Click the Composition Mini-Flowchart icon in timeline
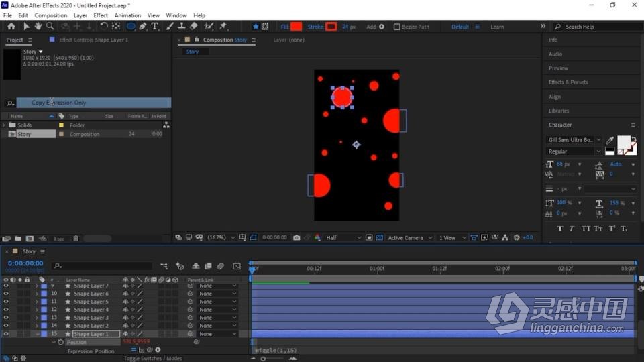 pyautogui.click(x=164, y=266)
